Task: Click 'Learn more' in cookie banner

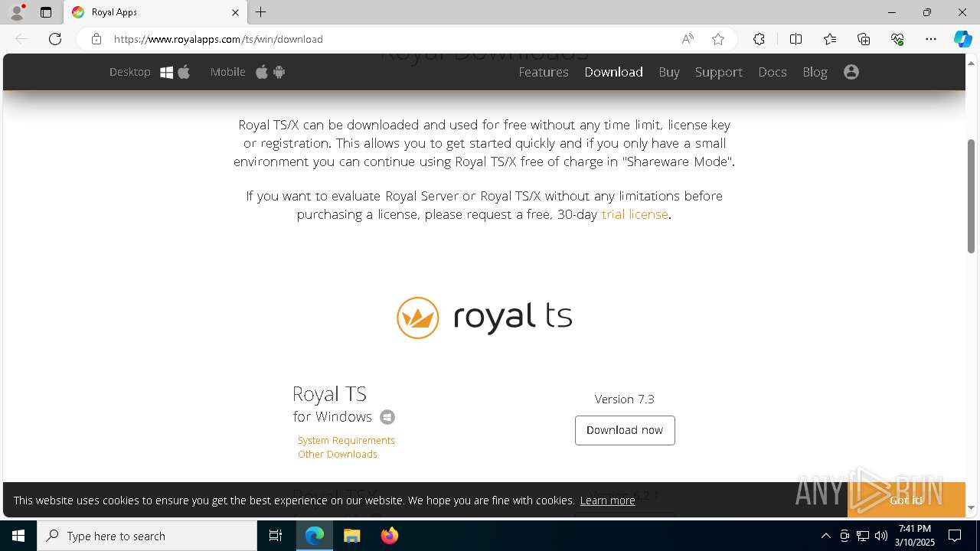Action: click(607, 500)
